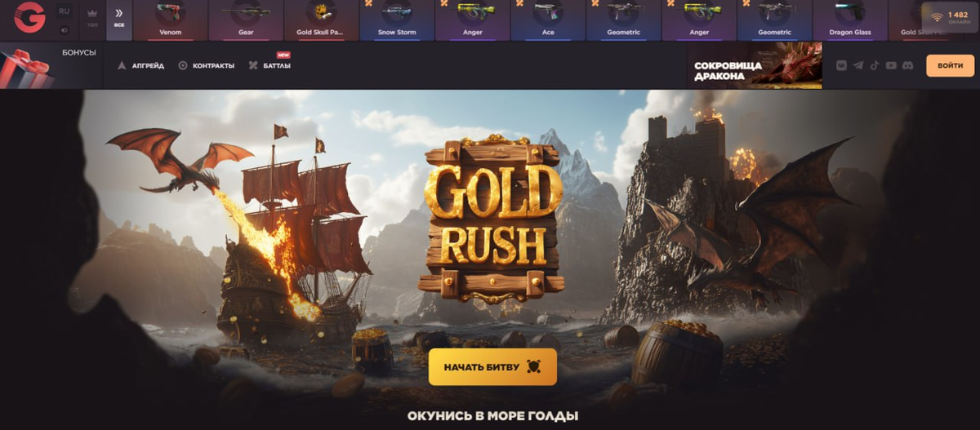Open the Telegram channel icon
This screenshot has height=430, width=980.
click(857, 65)
